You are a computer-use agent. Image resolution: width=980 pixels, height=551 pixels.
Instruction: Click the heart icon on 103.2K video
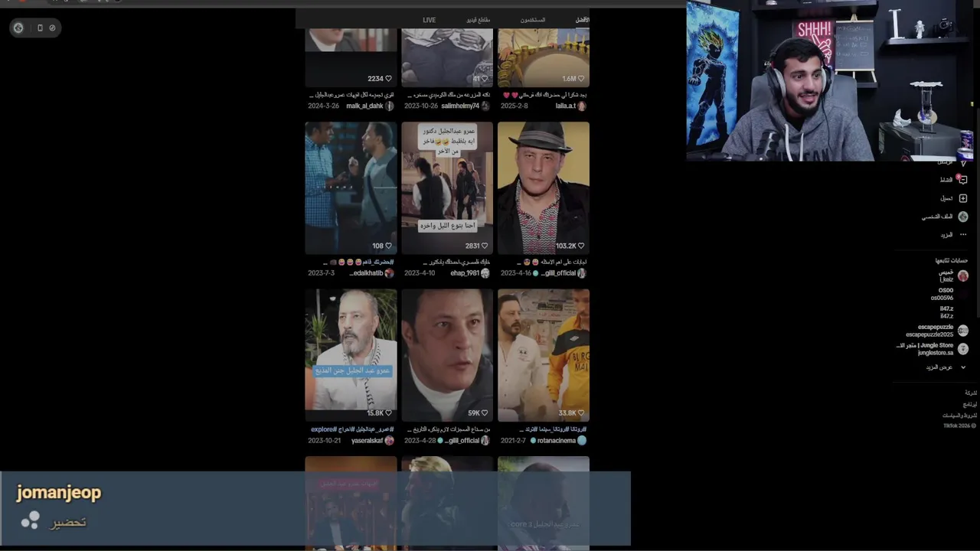tap(581, 246)
